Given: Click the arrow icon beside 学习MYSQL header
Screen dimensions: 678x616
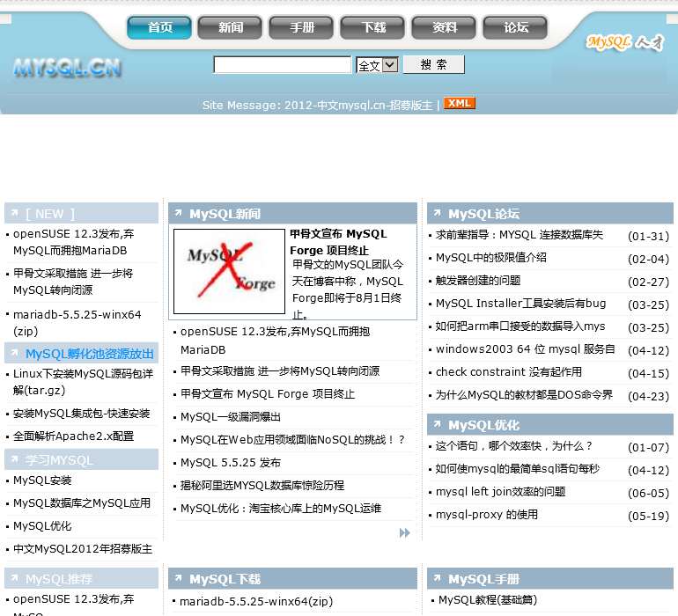Looking at the screenshot, I should pos(15,459).
